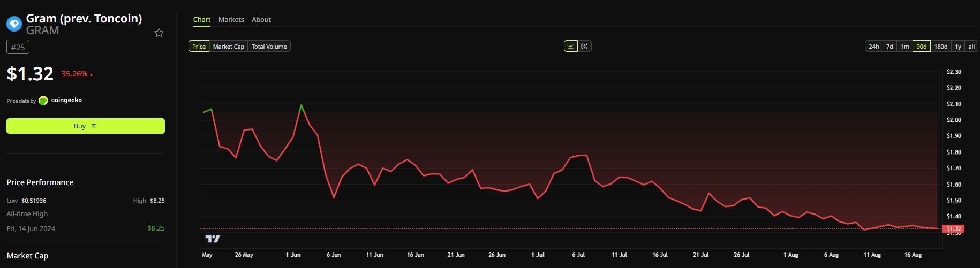The width and height of the screenshot is (980, 268).
Task: Click the Fri, 14 Jun 2024 date
Action: coord(31,228)
